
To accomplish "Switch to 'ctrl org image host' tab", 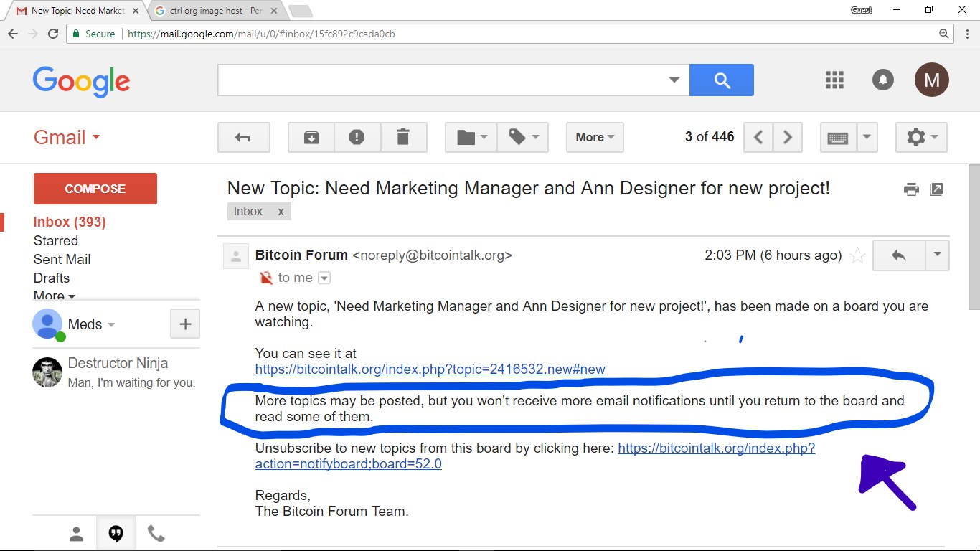I will pos(217,11).
